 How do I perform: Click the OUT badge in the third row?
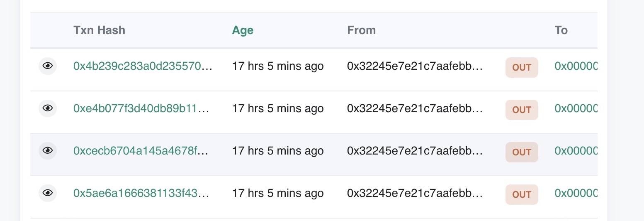point(522,152)
